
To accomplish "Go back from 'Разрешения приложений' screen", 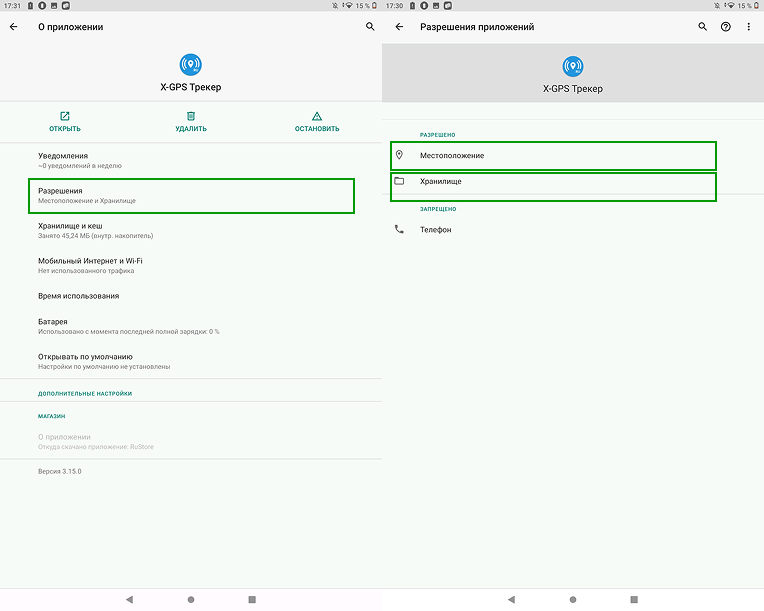I will coord(399,27).
